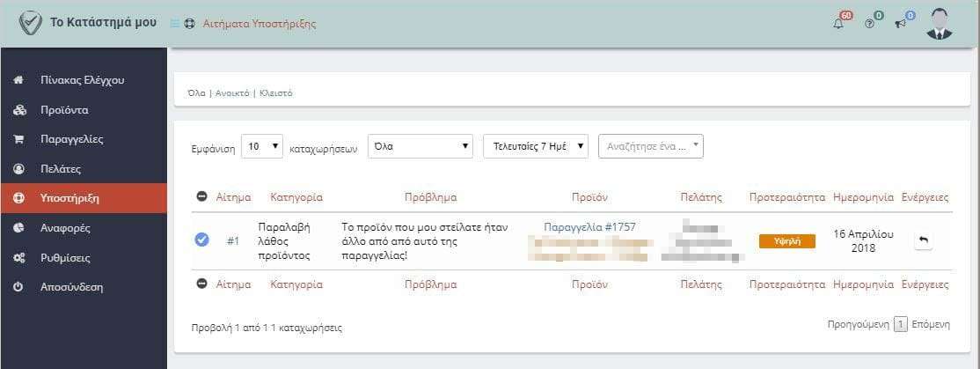
Task: Click the megaphone announcements icon
Action: 900,24
